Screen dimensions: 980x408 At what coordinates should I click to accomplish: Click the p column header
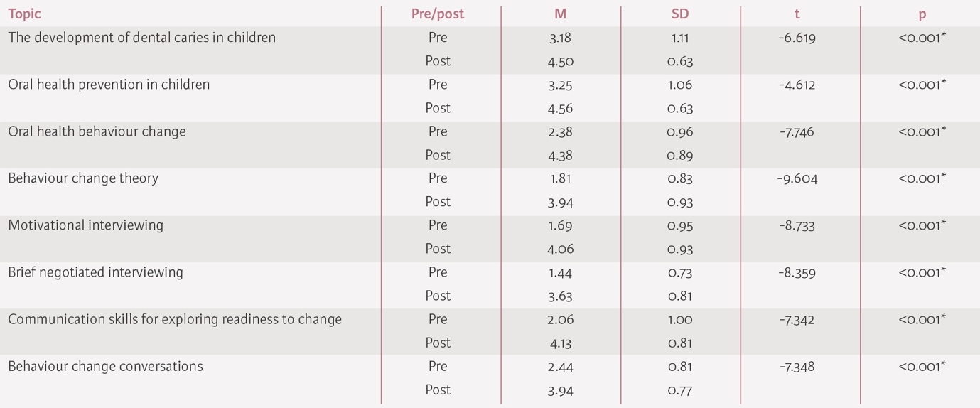(922, 14)
